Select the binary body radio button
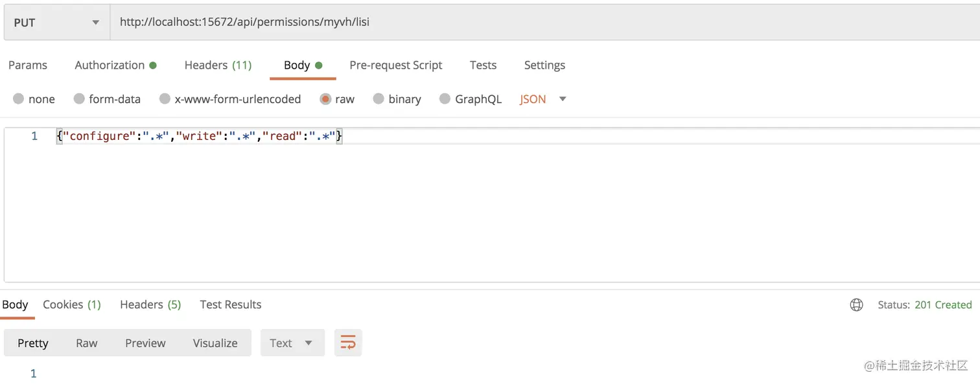980x384 pixels. pos(379,98)
